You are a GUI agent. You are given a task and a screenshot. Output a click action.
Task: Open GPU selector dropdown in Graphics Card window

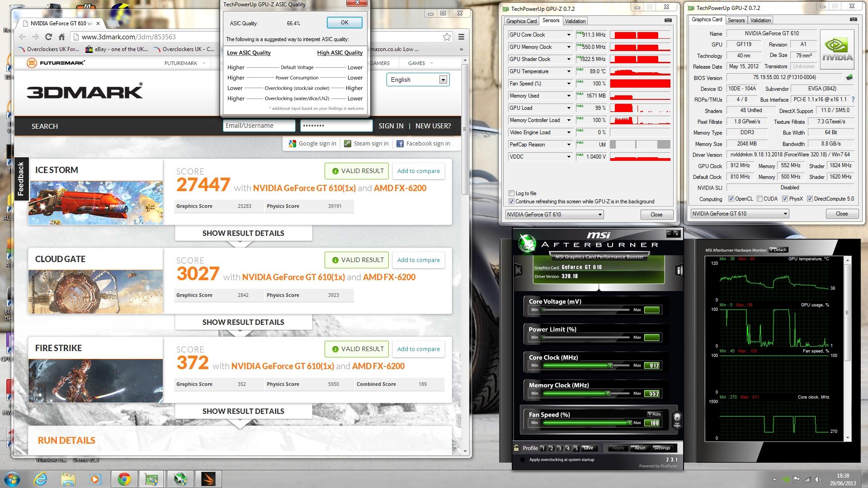coord(740,214)
